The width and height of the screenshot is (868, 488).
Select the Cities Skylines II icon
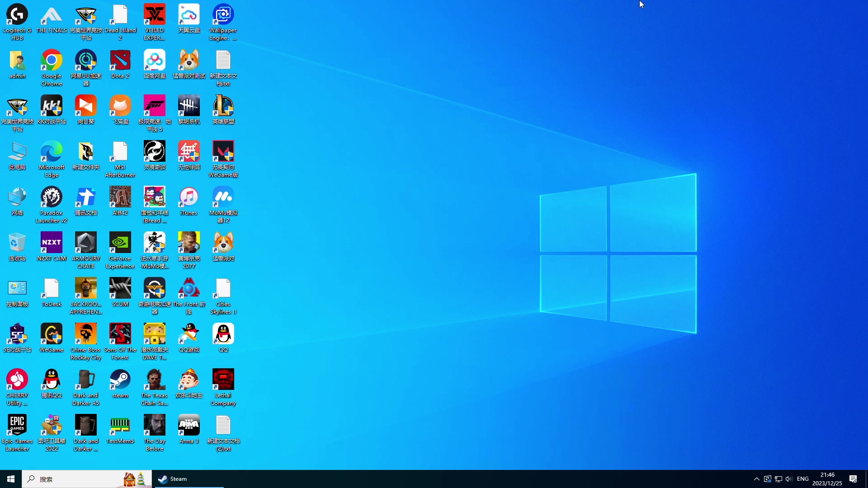click(x=223, y=296)
